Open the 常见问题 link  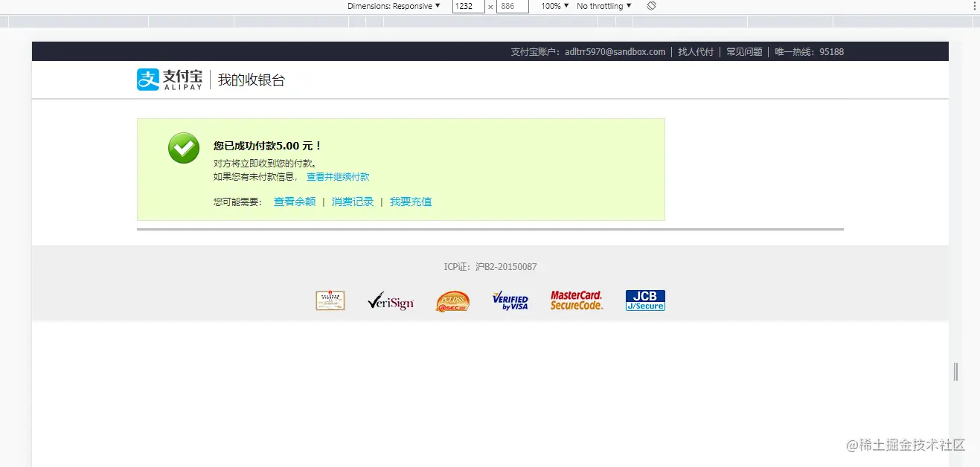pos(745,52)
